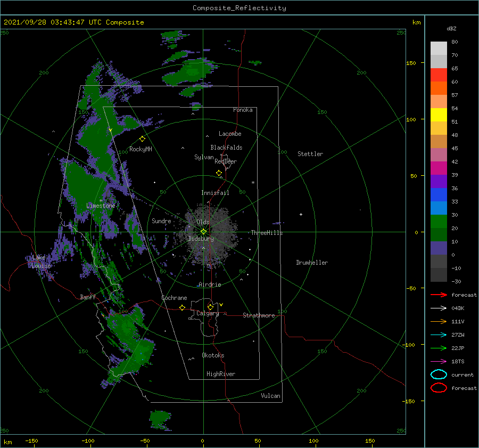Image resolution: width=479 pixels, height=448 pixels.
Task: Click white plus marker east of ThreeHills
Action: [301, 214]
